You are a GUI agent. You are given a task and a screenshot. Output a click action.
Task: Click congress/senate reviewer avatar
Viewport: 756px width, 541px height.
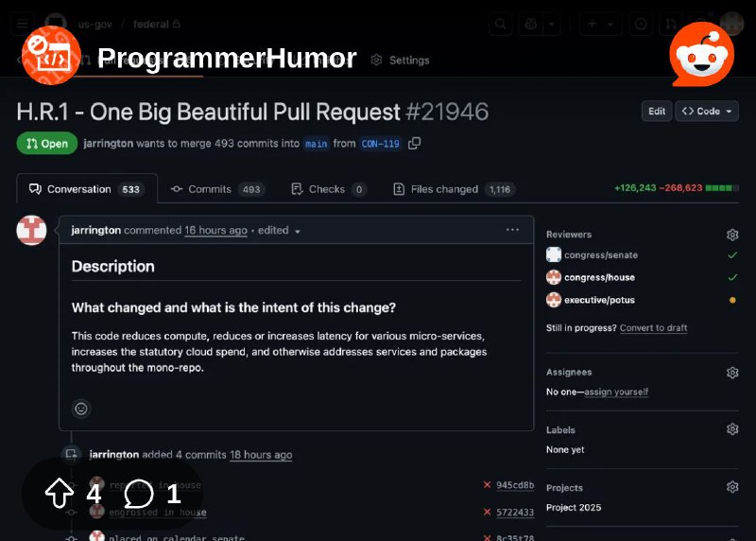click(554, 254)
